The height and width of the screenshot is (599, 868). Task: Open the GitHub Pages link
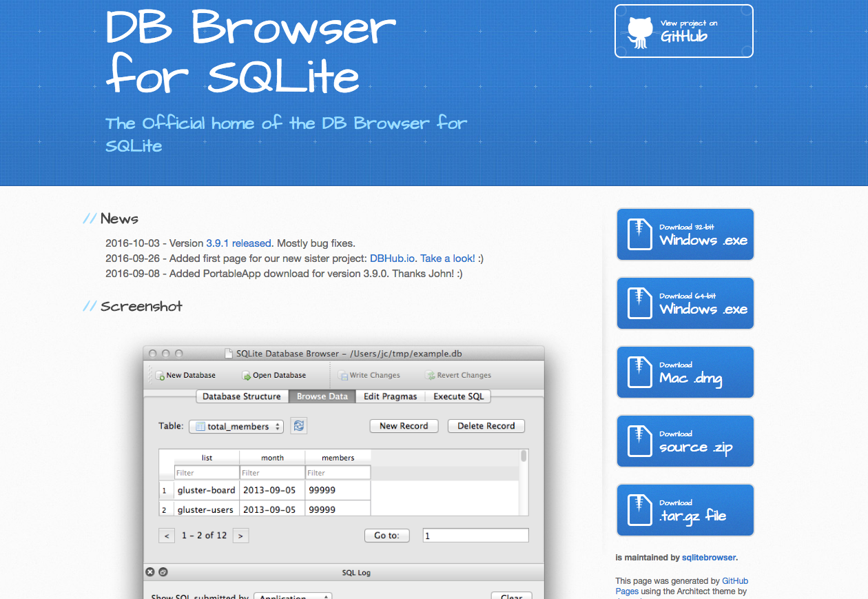tap(681, 586)
